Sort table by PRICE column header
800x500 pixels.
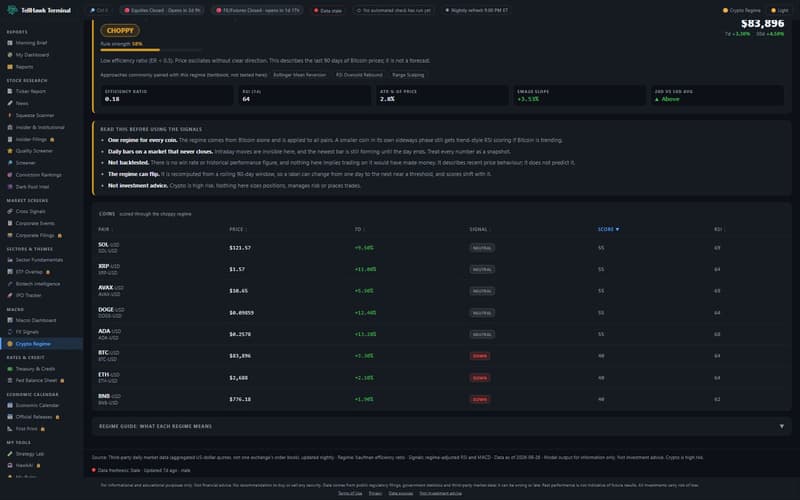[x=238, y=230]
